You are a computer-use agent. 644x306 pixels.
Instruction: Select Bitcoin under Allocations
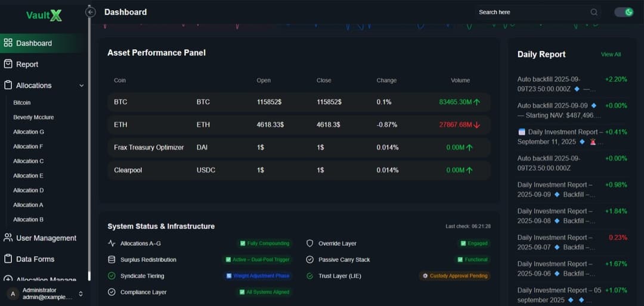pyautogui.click(x=22, y=102)
